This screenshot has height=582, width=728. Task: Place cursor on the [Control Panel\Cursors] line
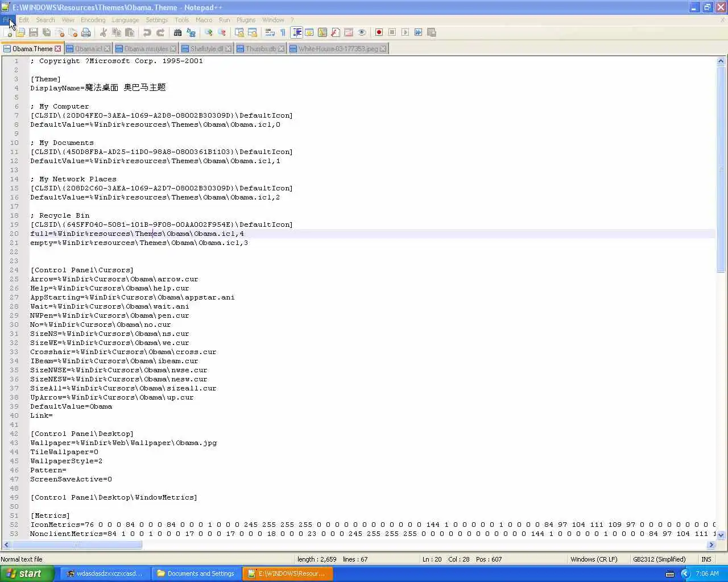click(x=82, y=270)
